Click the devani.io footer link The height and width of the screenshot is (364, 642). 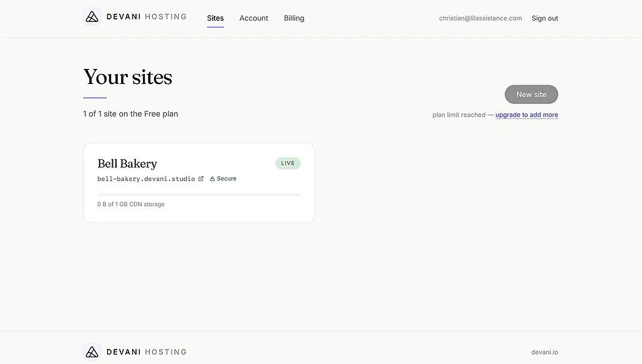point(545,352)
